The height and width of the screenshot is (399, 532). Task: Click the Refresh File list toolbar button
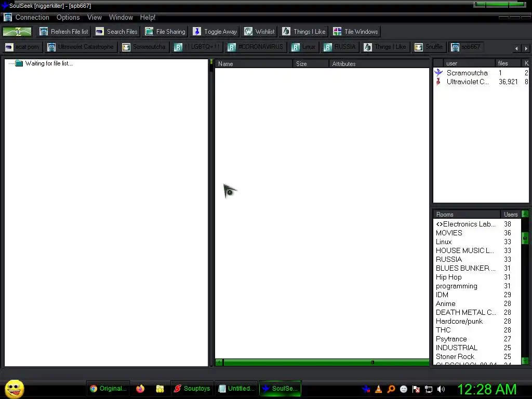coord(64,32)
